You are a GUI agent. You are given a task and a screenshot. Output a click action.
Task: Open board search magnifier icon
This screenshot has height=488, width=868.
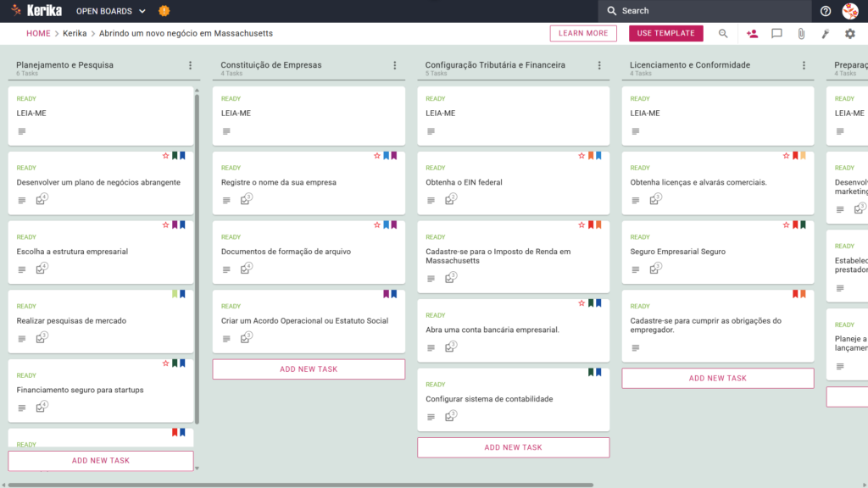pyautogui.click(x=723, y=34)
